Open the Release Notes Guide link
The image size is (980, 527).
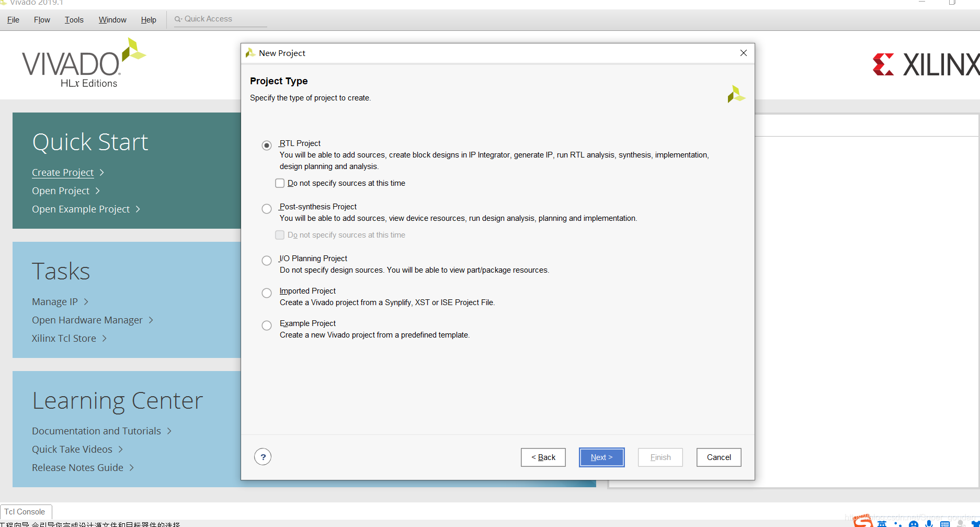point(77,468)
